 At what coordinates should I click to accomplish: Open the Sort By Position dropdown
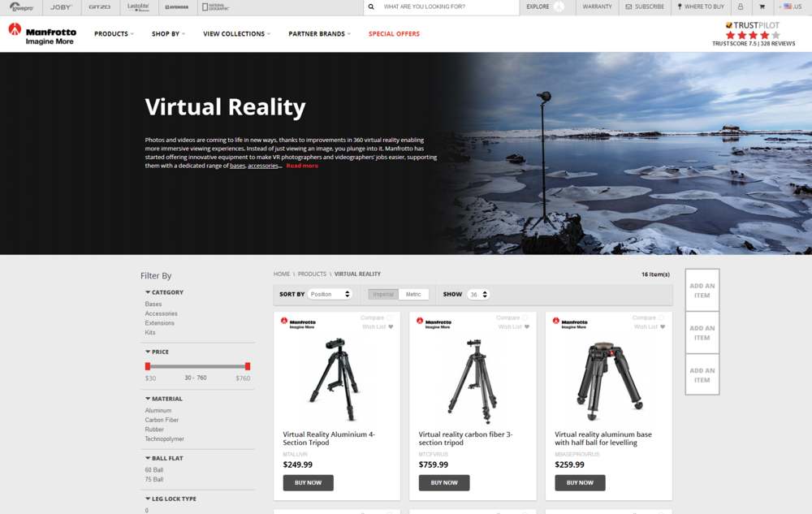pyautogui.click(x=330, y=295)
